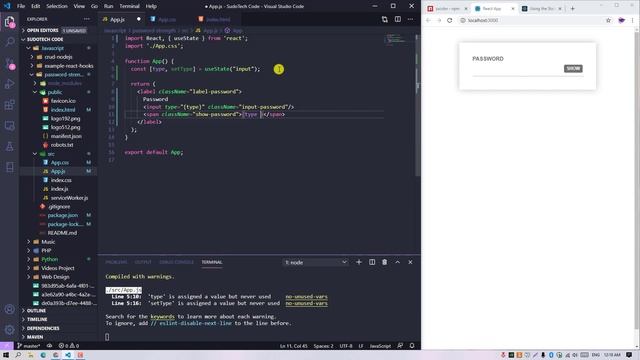Image resolution: width=640 pixels, height=360 pixels.
Task: Open the Test beaker view
Action: click(x=9, y=146)
